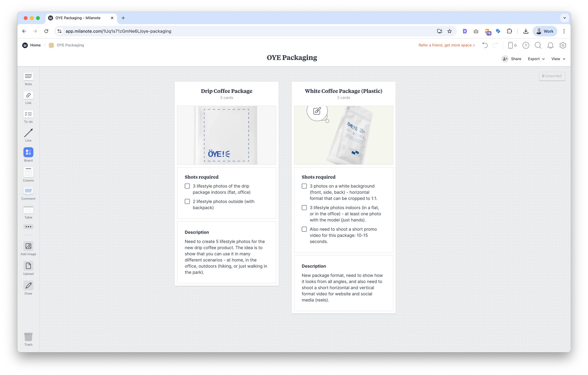Click 'Shots required' heading in Drip Coffee column
The image size is (588, 375).
click(202, 177)
